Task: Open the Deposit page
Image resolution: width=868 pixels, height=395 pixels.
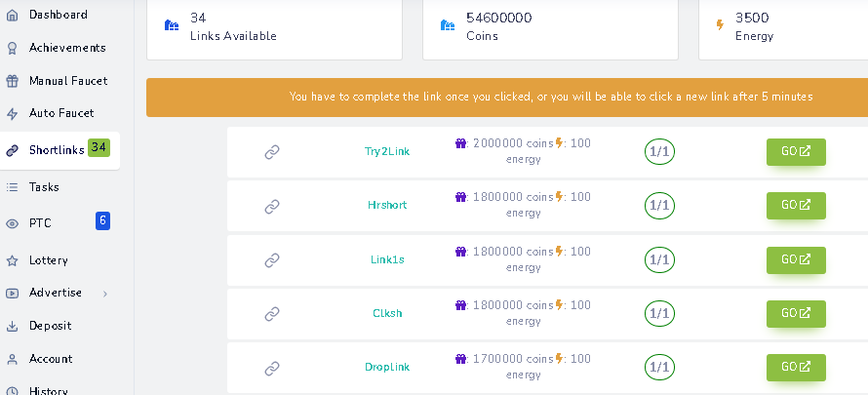Action: coord(50,326)
